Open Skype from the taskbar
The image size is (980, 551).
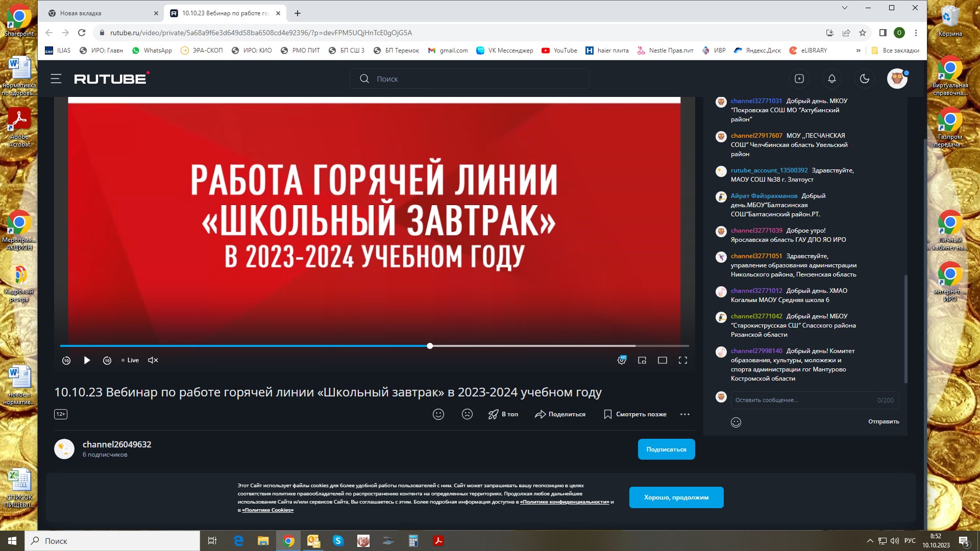pos(338,541)
